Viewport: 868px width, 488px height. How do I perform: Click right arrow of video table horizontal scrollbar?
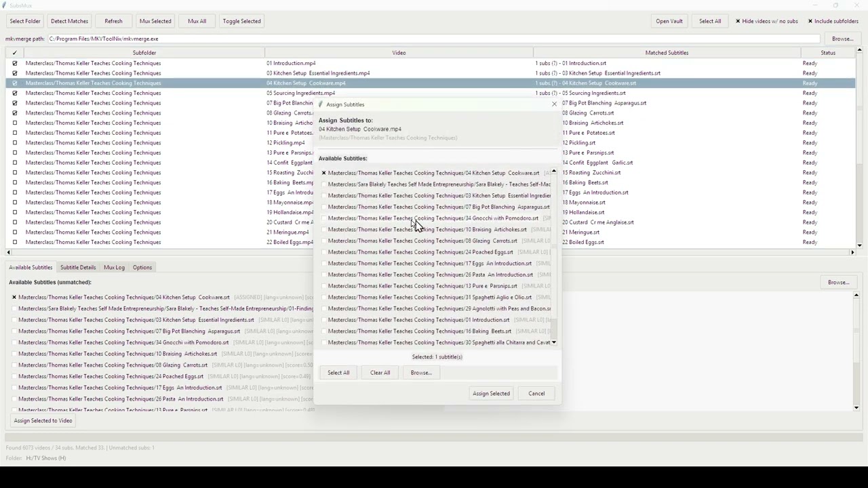pyautogui.click(x=852, y=252)
